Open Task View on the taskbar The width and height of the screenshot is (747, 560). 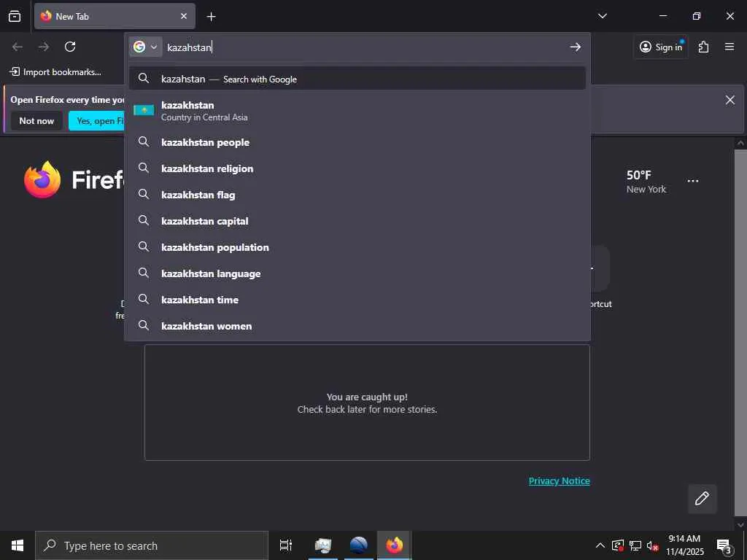pyautogui.click(x=286, y=545)
